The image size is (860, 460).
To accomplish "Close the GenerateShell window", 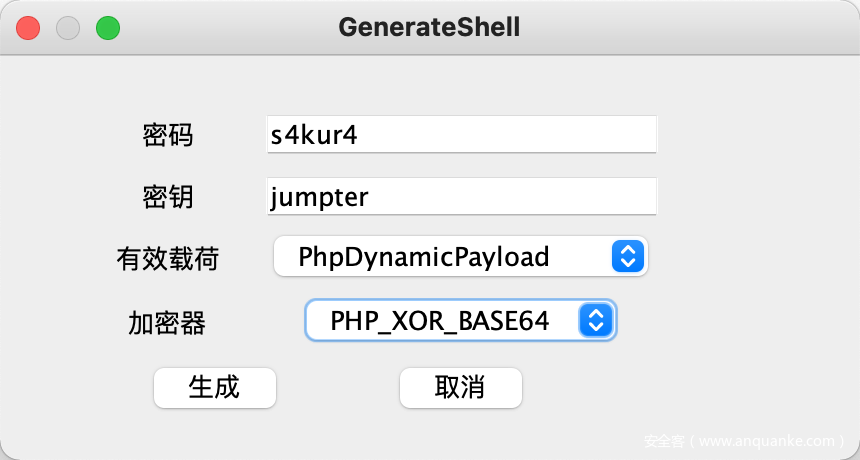I will click(28, 28).
